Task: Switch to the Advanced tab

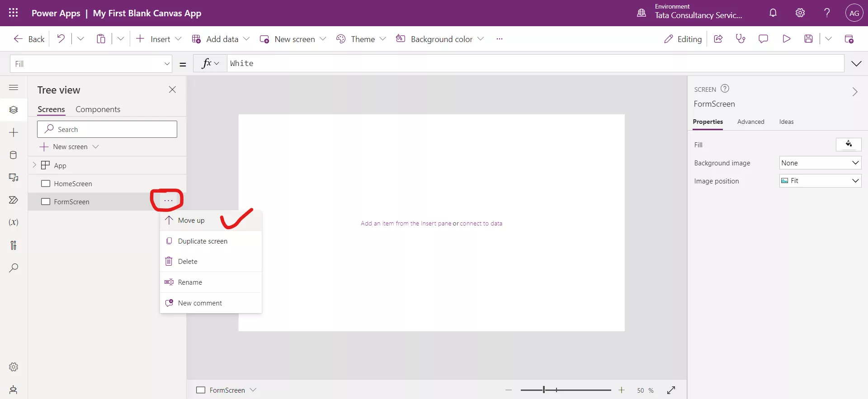Action: (x=750, y=122)
